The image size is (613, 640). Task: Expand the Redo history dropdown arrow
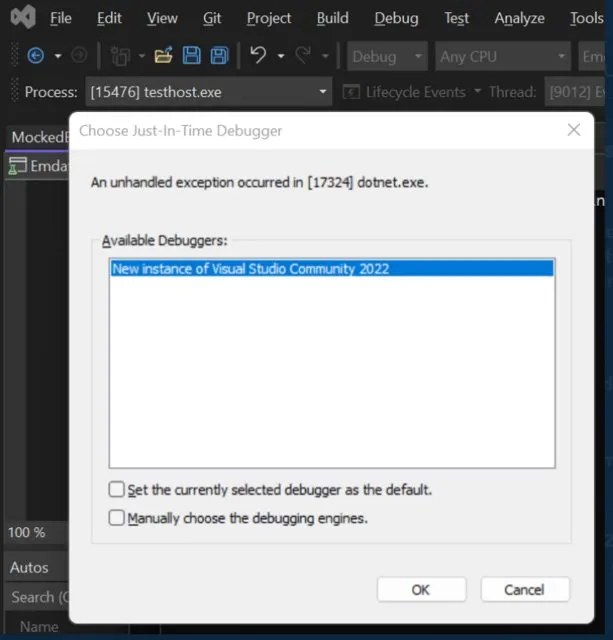[325, 56]
